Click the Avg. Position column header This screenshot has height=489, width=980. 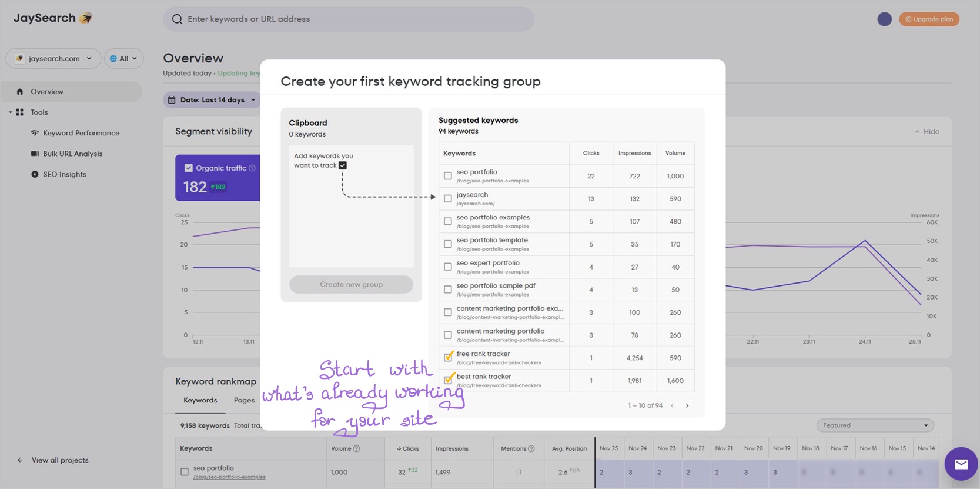pos(569,449)
